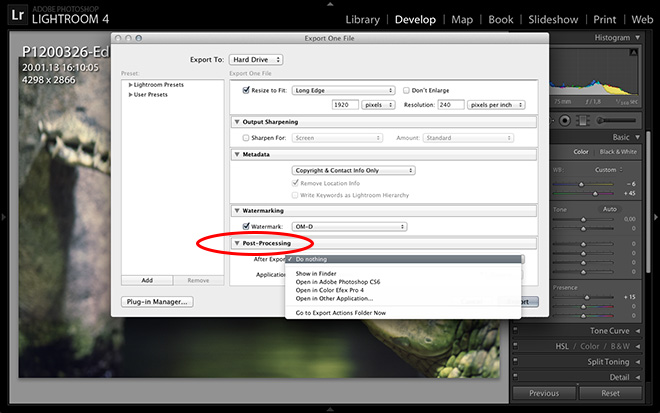This screenshot has height=413, width=660.
Task: Open the Export To Hard Drive dropdown
Action: [x=256, y=60]
